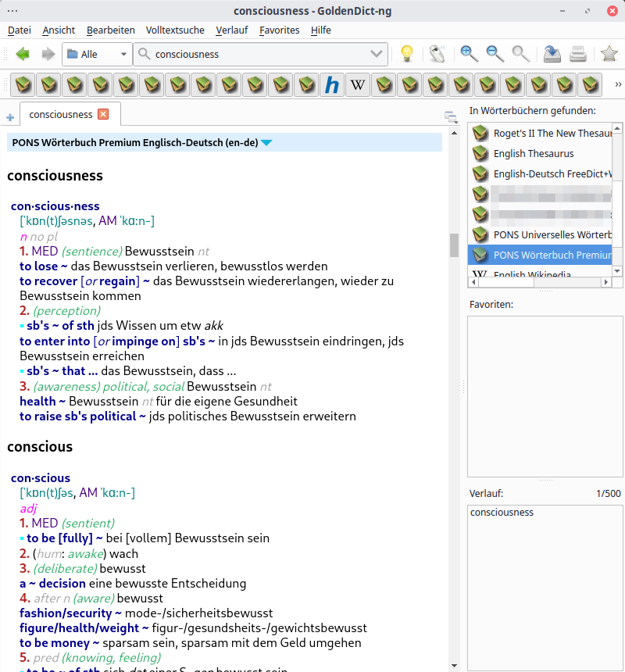The width and height of the screenshot is (625, 672).
Task: Click the light bulb toolbar icon
Action: 407,54
